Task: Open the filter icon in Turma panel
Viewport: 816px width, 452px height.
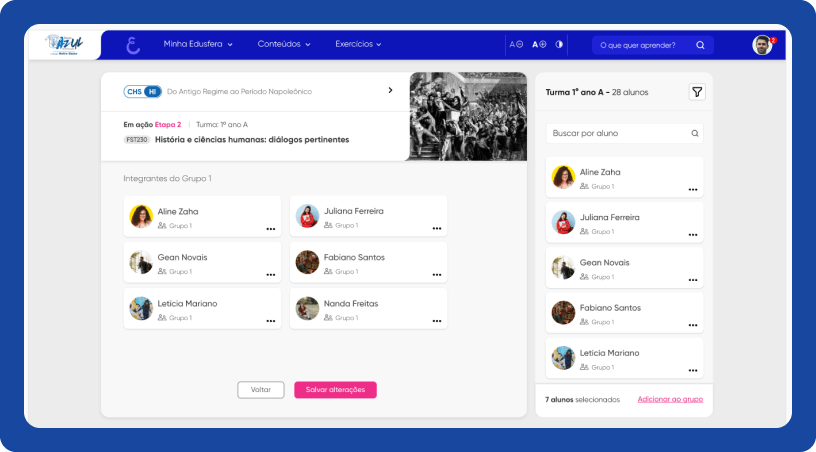Action: tap(697, 92)
